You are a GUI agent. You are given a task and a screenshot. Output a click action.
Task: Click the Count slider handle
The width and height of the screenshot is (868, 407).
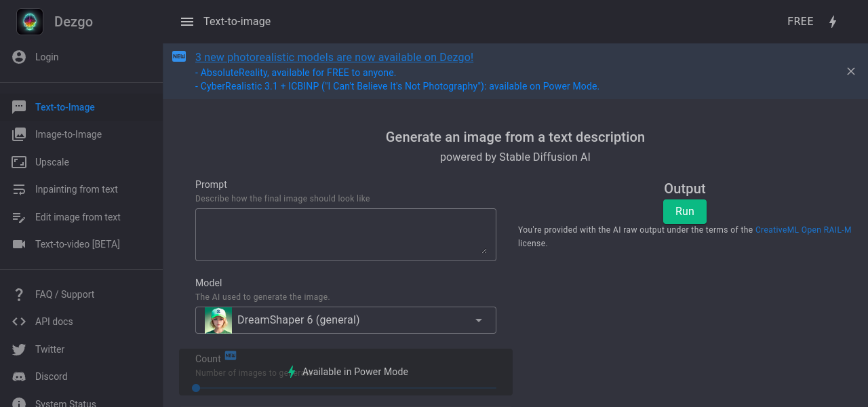coord(196,388)
